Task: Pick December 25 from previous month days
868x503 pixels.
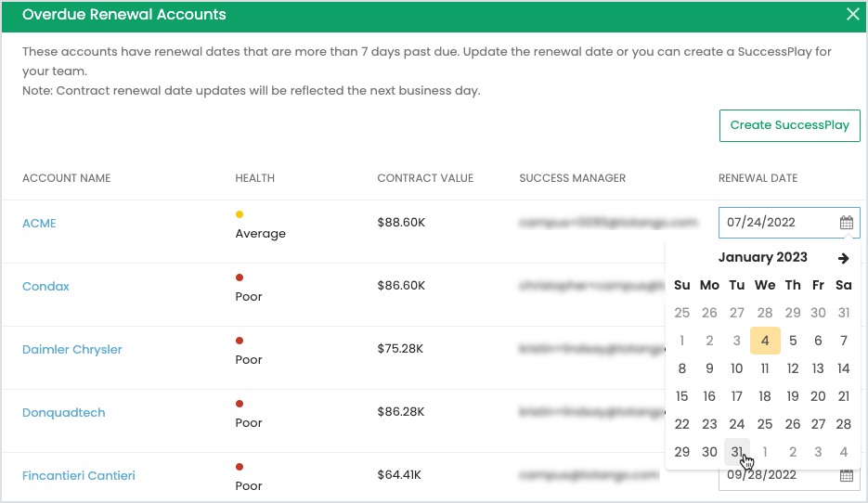Action: coord(682,313)
